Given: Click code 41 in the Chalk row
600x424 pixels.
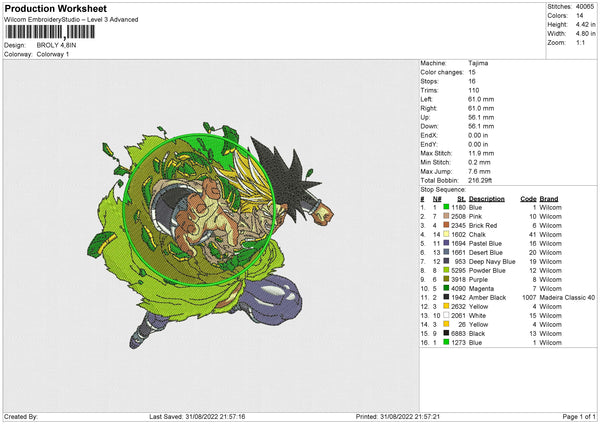Looking at the screenshot, I should [533, 235].
